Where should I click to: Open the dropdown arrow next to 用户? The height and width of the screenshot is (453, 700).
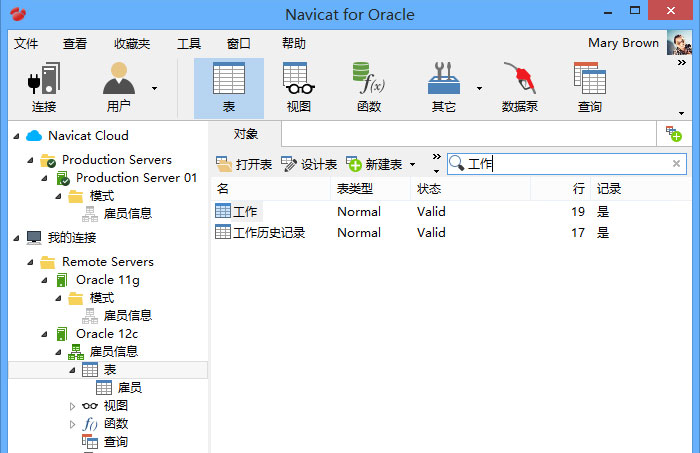pyautogui.click(x=154, y=88)
